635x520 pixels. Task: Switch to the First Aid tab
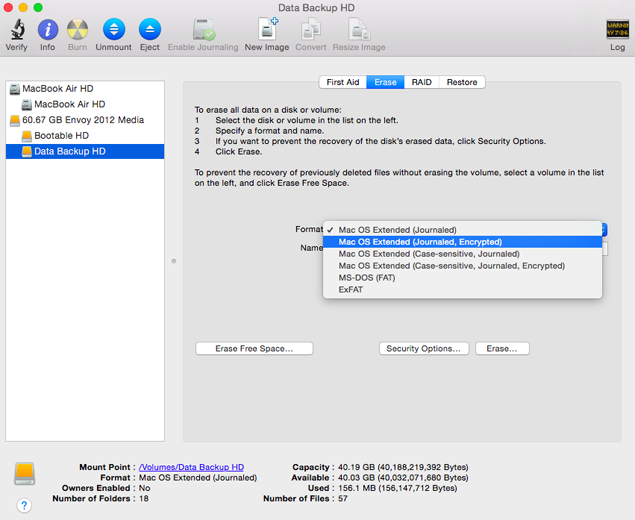343,82
